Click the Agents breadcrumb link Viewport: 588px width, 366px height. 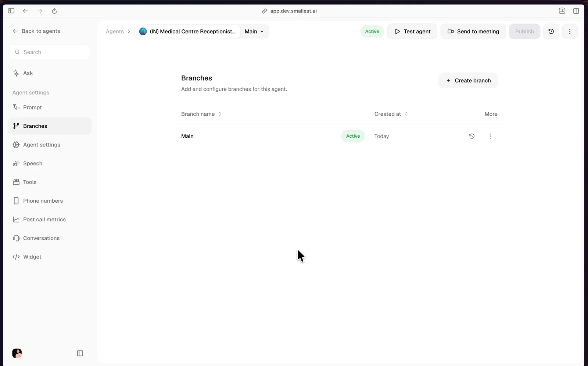[115, 32]
